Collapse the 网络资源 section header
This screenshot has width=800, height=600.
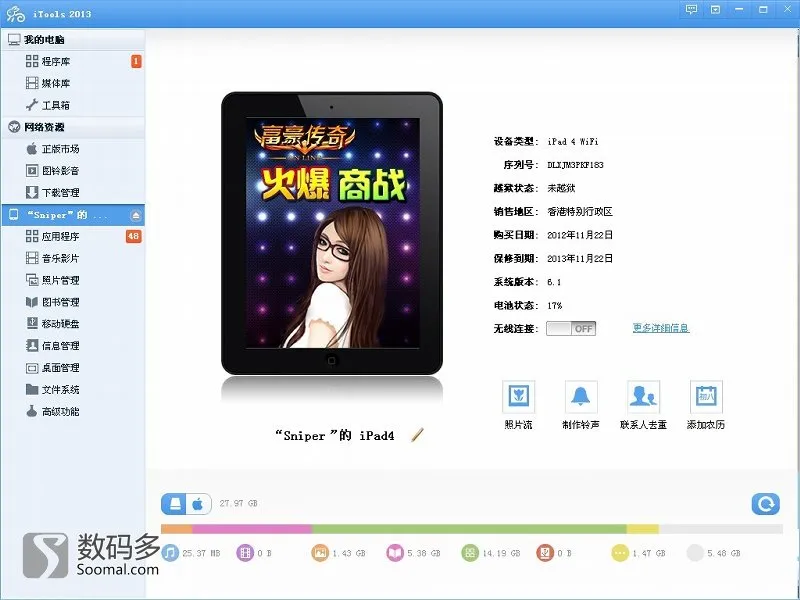(x=72, y=127)
